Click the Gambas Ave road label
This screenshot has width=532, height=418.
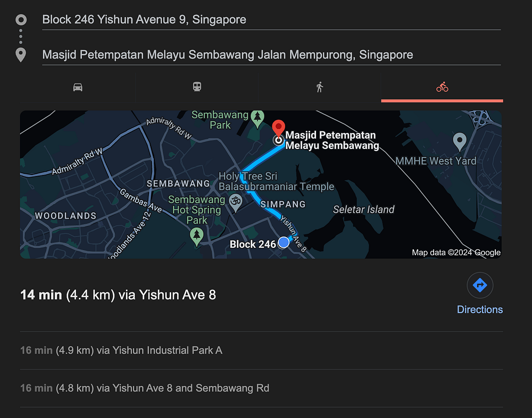(140, 201)
